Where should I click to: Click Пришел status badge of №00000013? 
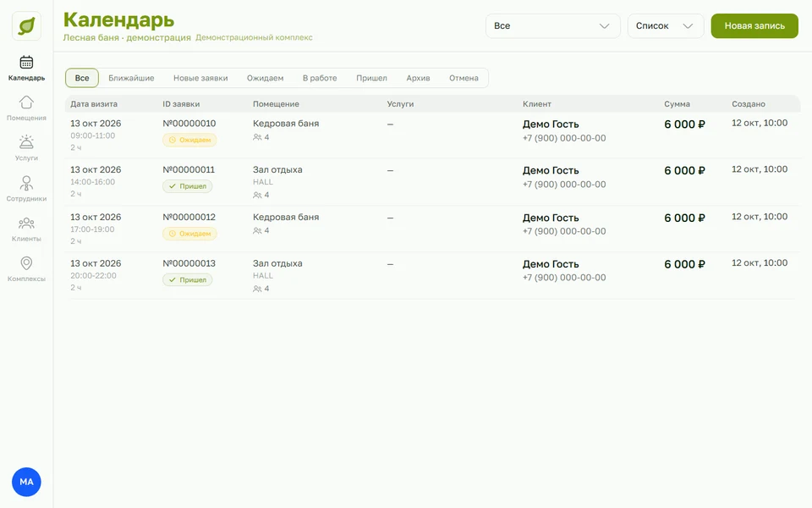[x=188, y=280]
